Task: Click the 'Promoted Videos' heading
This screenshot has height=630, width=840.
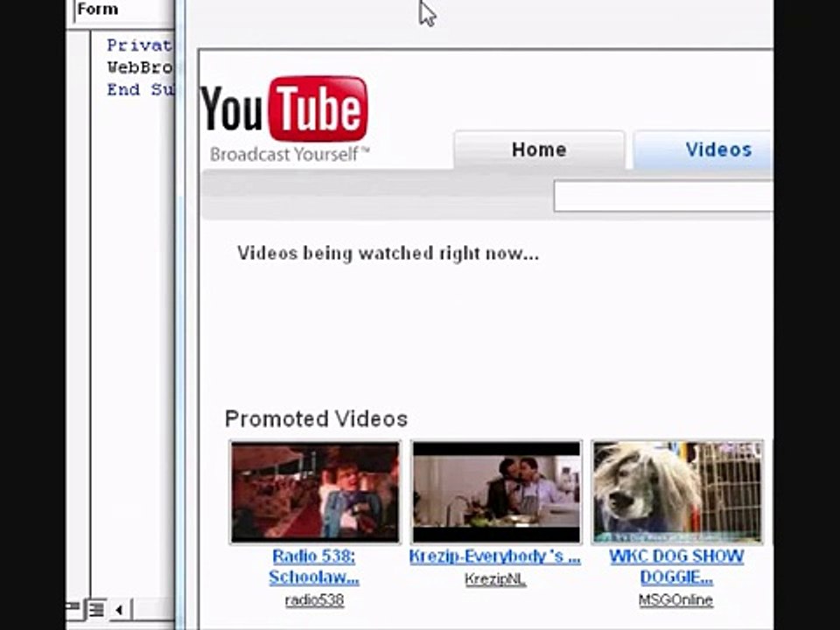Action: coord(316,419)
